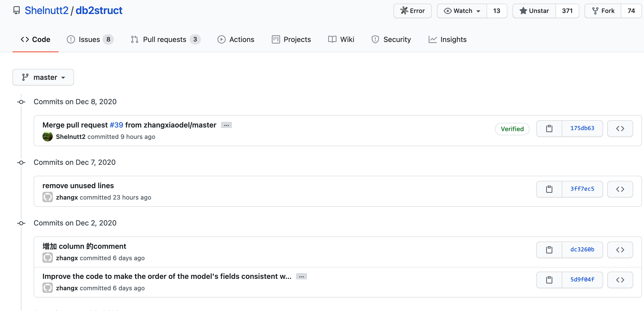Browse repository at commit 5d9f04f
644x311 pixels.
(620, 280)
